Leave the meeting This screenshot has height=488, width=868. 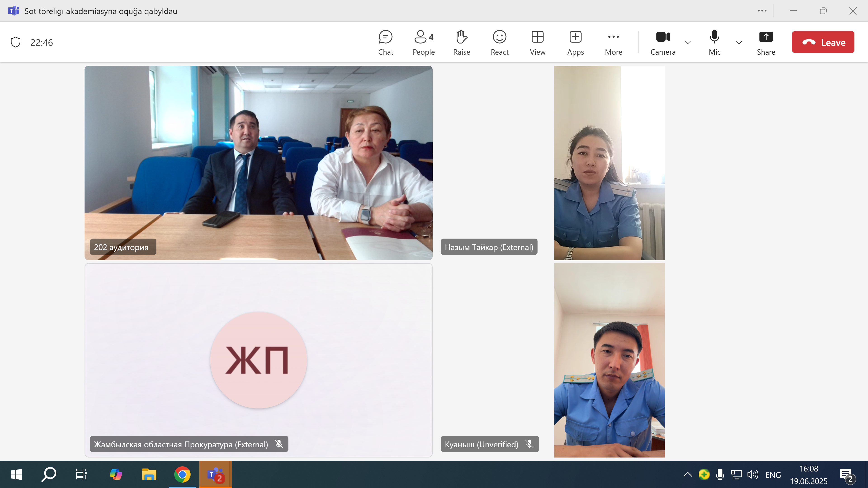pos(823,42)
